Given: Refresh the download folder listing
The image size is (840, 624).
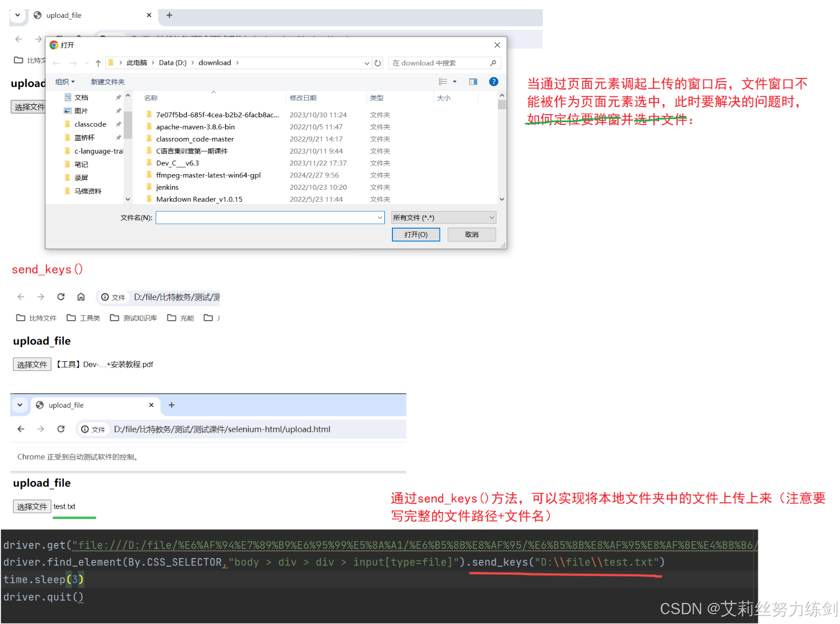Looking at the screenshot, I should pos(378,63).
